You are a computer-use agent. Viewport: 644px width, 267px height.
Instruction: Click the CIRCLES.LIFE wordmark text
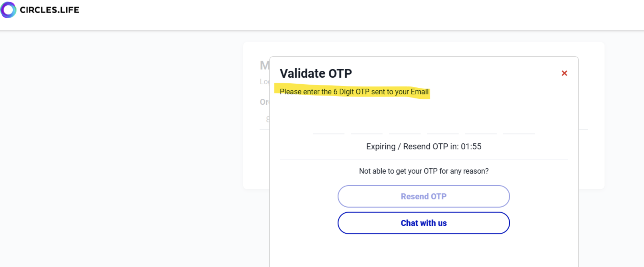click(x=50, y=10)
